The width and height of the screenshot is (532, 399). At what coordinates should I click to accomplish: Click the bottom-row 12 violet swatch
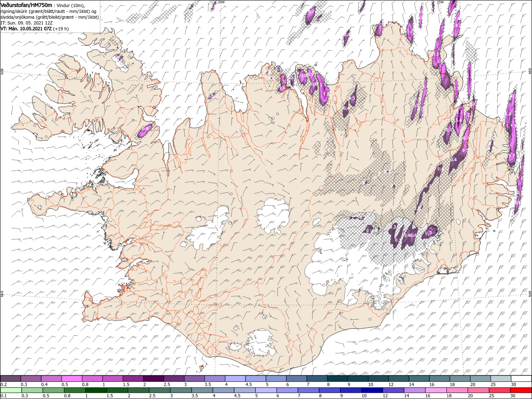pyautogui.click(x=393, y=390)
